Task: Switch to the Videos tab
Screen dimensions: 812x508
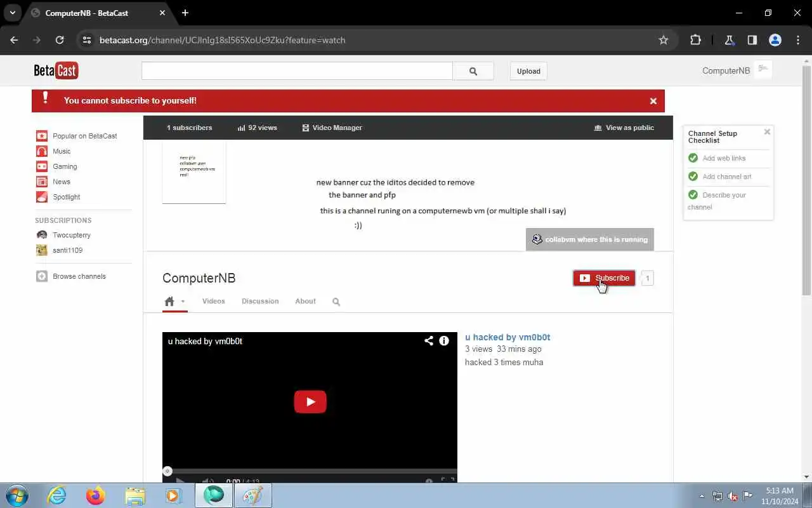Action: (x=214, y=301)
